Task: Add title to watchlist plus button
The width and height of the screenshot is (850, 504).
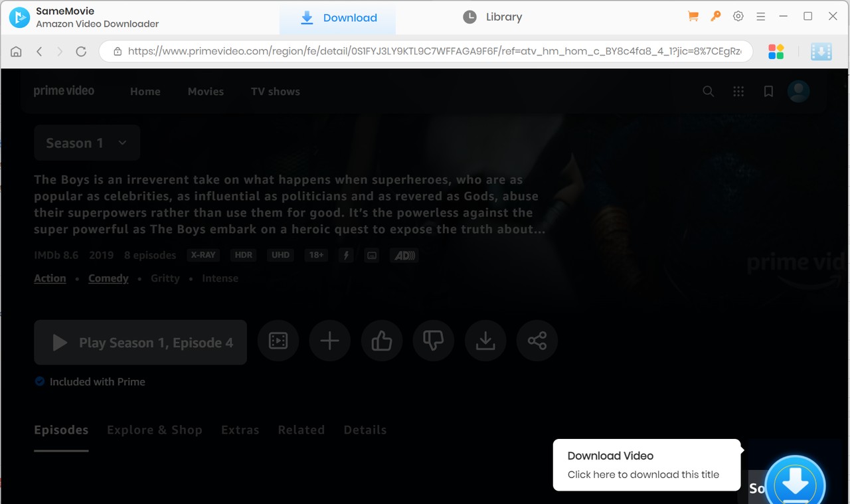Action: [x=329, y=341]
